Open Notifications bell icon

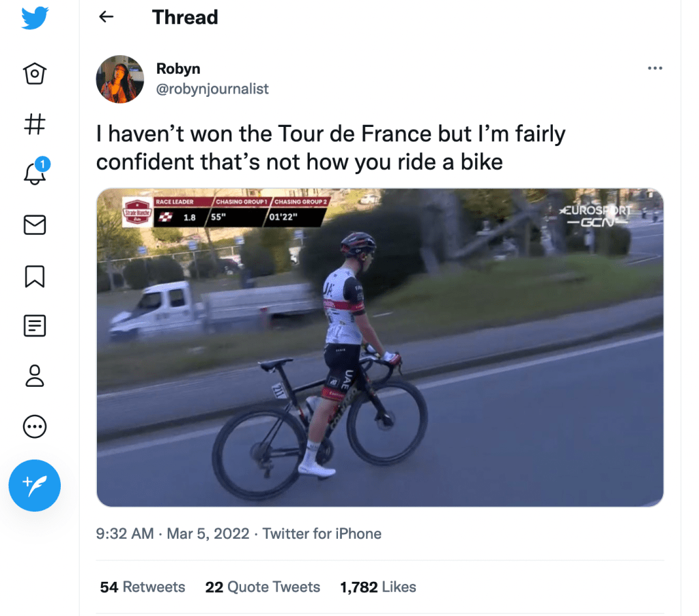pos(35,175)
